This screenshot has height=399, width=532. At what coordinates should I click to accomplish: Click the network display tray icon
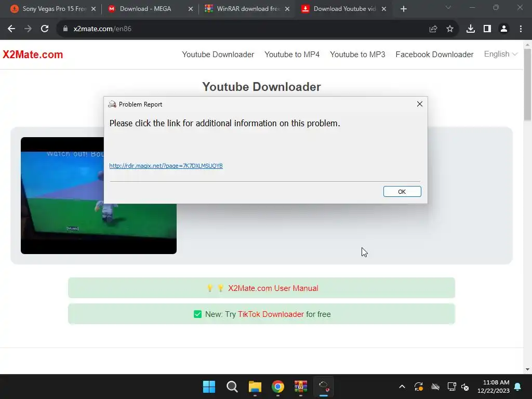(x=451, y=387)
